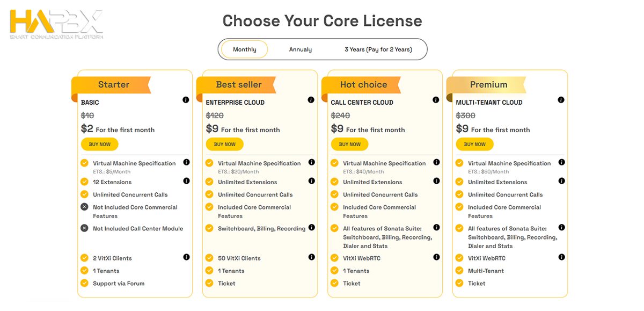Click the 12 Extensions text

pyautogui.click(x=112, y=182)
